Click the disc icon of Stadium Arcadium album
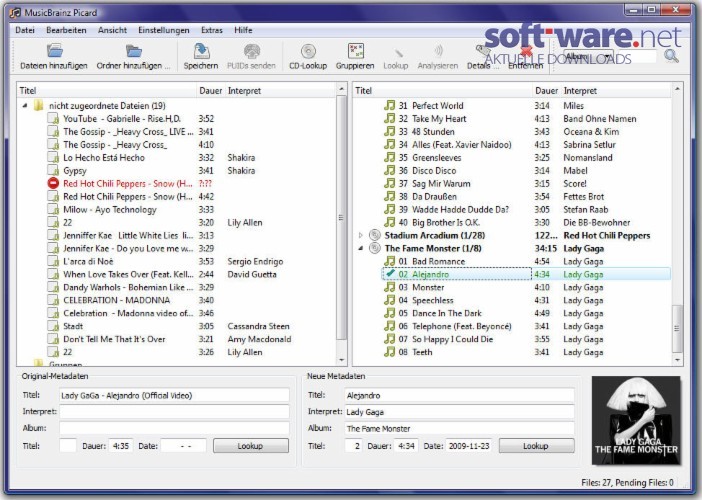The height and width of the screenshot is (500, 702). pos(375,235)
